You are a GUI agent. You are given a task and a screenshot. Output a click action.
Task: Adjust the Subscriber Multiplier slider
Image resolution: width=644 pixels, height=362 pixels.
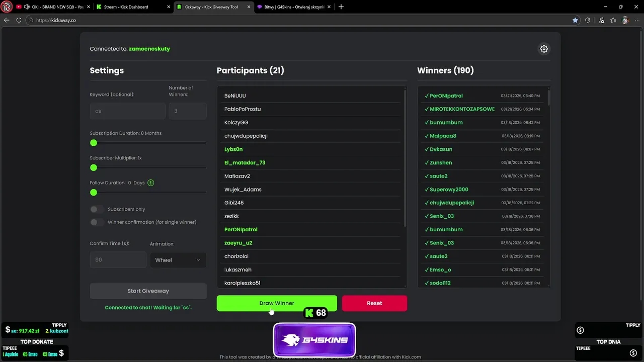[148, 167]
